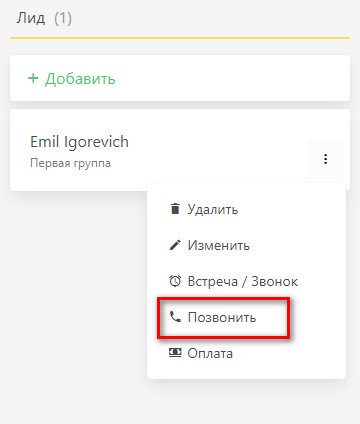
Task: Click the banknote icon for Оплата
Action: pos(175,352)
